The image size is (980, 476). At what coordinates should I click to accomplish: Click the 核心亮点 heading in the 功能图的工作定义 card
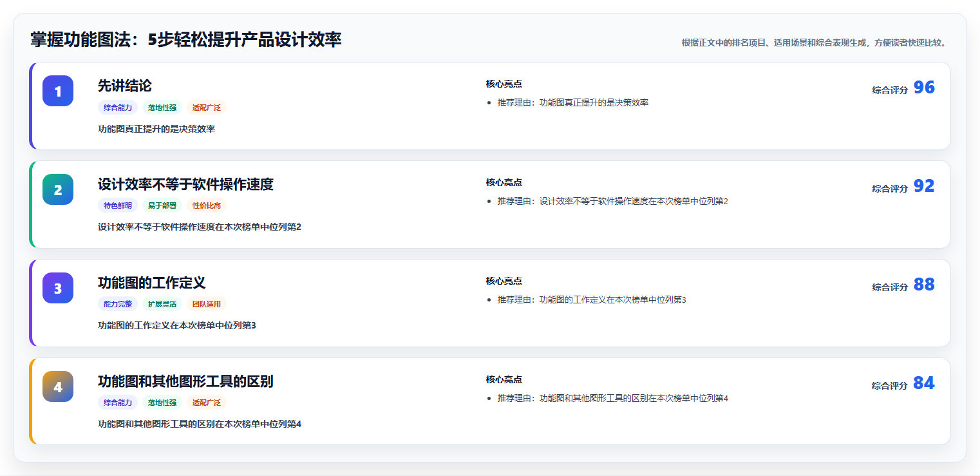pos(504,281)
